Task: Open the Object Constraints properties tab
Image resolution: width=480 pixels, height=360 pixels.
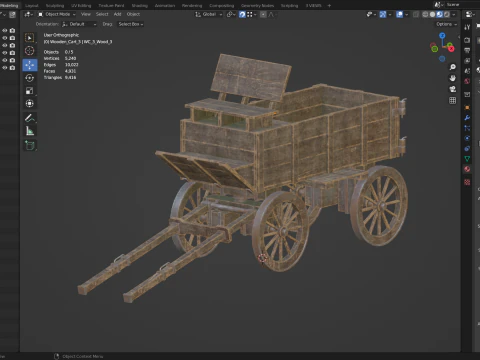Action: 467,149
